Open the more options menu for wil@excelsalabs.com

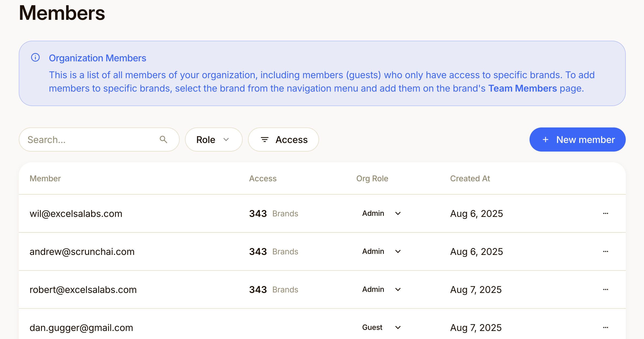click(605, 213)
